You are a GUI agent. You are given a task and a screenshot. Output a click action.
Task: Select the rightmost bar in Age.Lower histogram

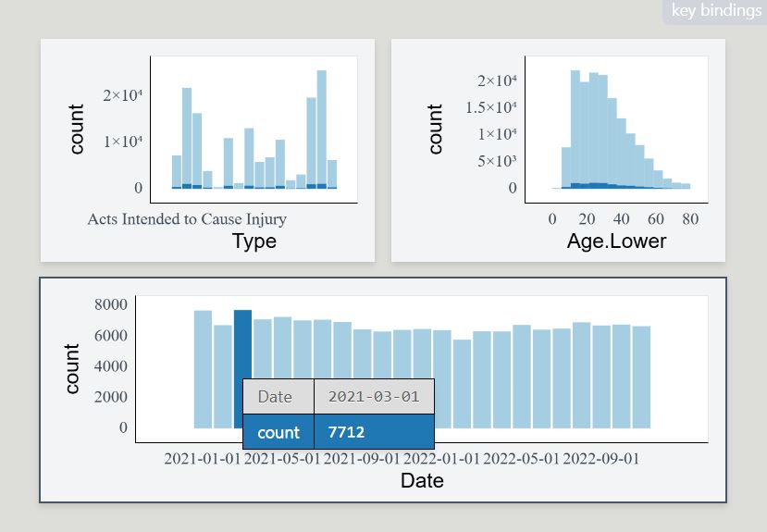point(686,185)
